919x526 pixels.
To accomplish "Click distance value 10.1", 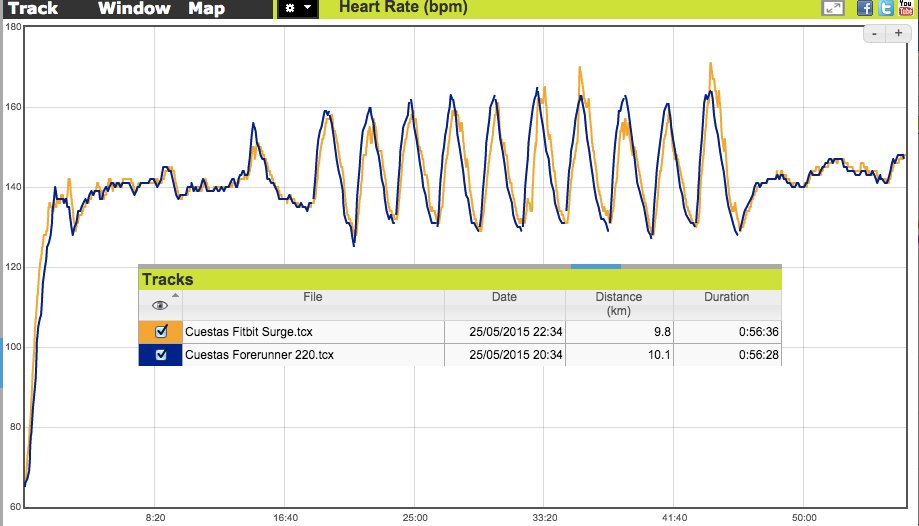I will pos(659,355).
